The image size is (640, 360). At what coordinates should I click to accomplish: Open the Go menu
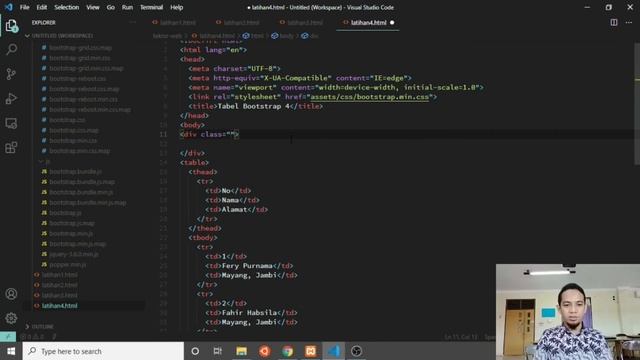tap(111, 7)
